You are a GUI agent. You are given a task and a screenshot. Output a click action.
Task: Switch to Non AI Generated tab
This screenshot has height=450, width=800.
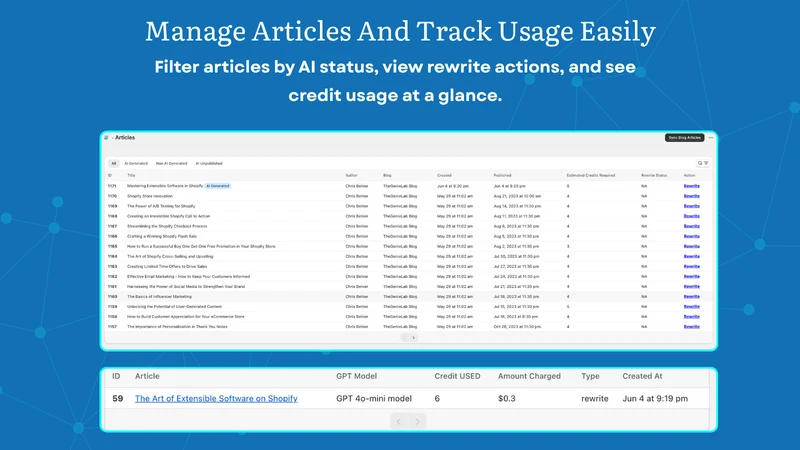(171, 163)
